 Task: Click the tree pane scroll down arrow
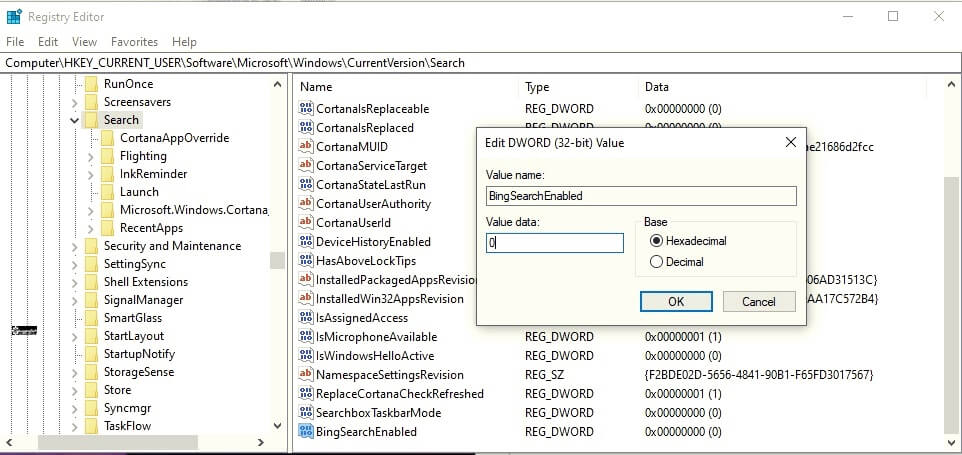(277, 426)
